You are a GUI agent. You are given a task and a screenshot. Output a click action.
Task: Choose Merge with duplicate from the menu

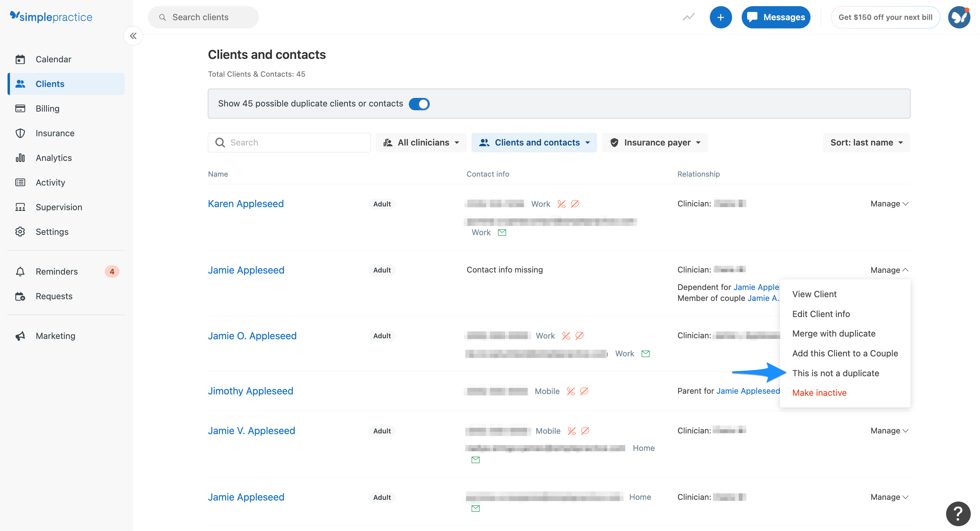[834, 333]
